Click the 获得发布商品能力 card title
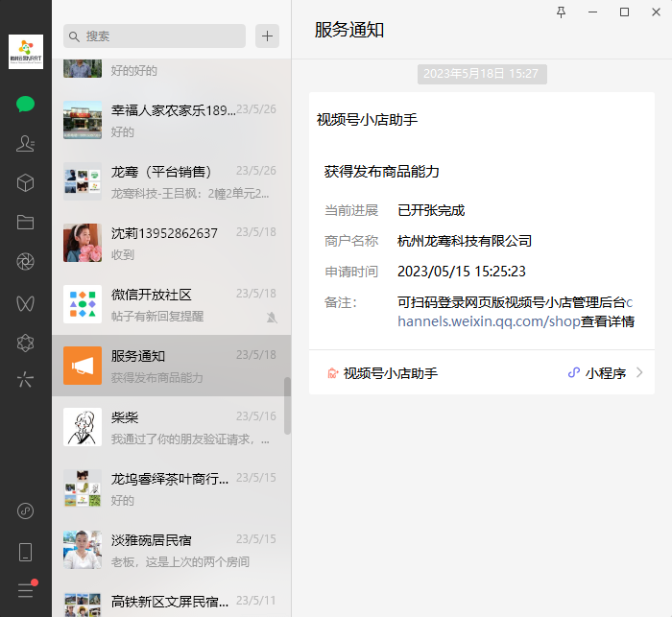 click(381, 172)
